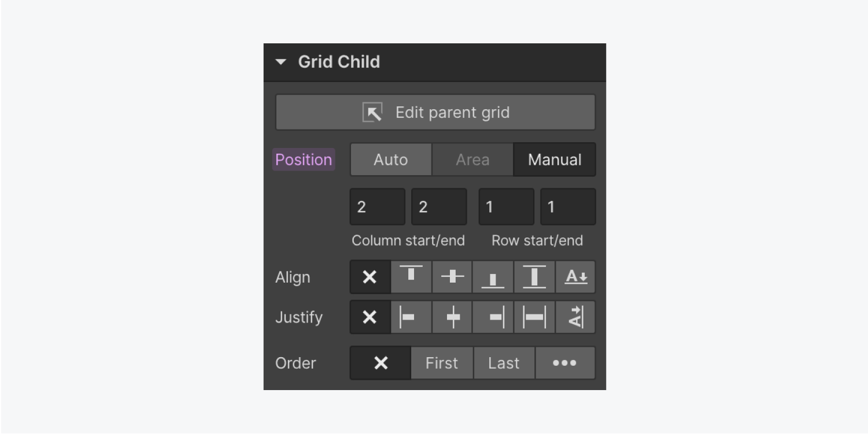Image resolution: width=868 pixels, height=434 pixels.
Task: Switch Position to Manual
Action: pyautogui.click(x=555, y=159)
